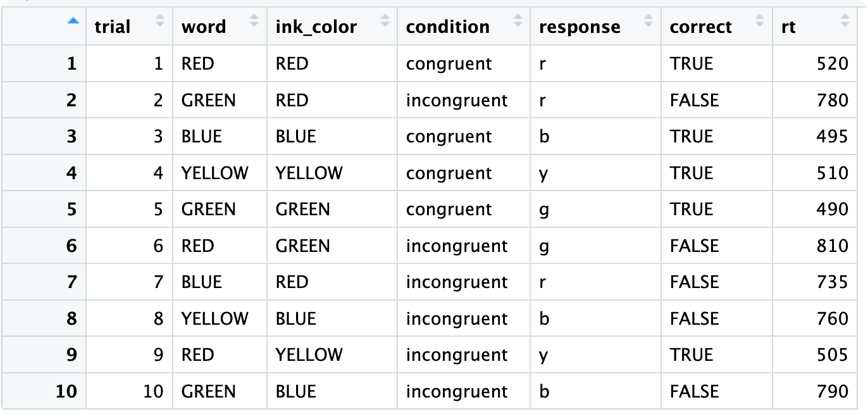Image resolution: width=868 pixels, height=414 pixels.
Task: Click the condition column header label
Action: coord(448,27)
